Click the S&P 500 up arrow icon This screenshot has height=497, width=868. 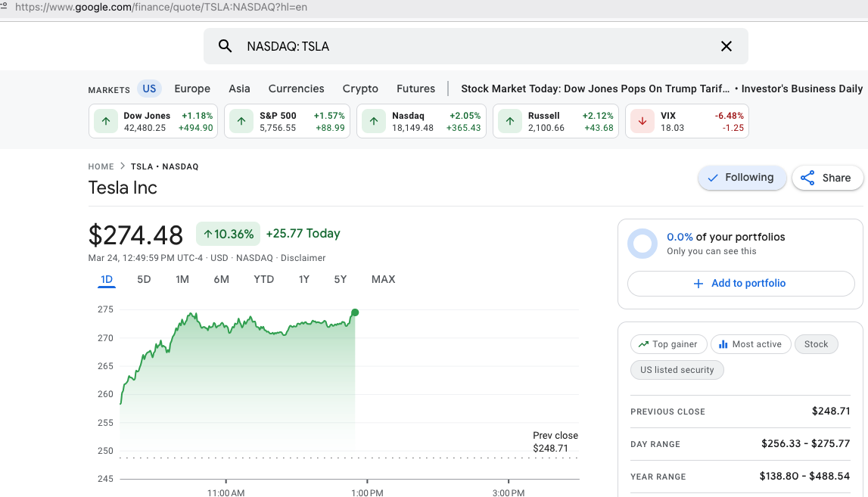coord(241,121)
